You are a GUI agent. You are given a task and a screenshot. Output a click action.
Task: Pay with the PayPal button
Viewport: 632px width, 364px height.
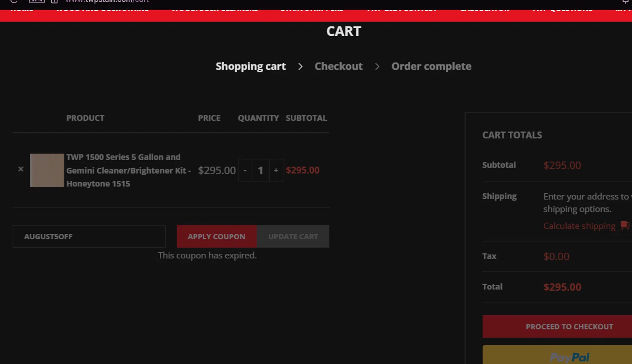point(557,355)
